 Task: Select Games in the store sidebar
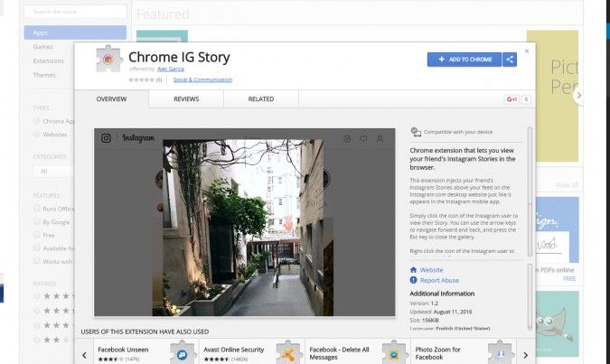43,47
